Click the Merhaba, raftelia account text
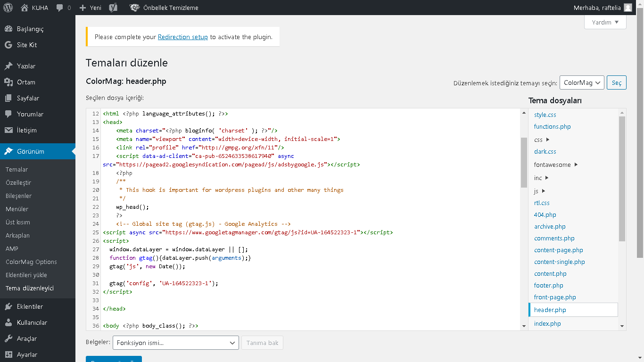The height and width of the screenshot is (362, 644). coord(597,8)
